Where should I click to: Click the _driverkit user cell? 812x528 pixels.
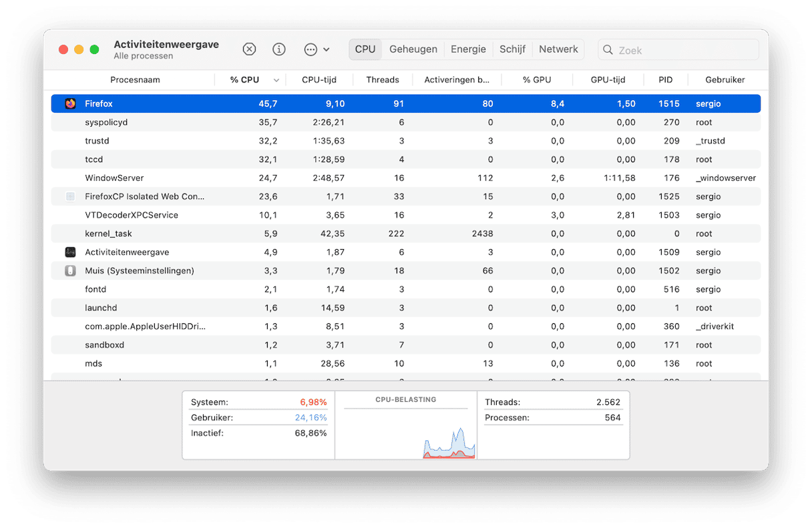(715, 326)
